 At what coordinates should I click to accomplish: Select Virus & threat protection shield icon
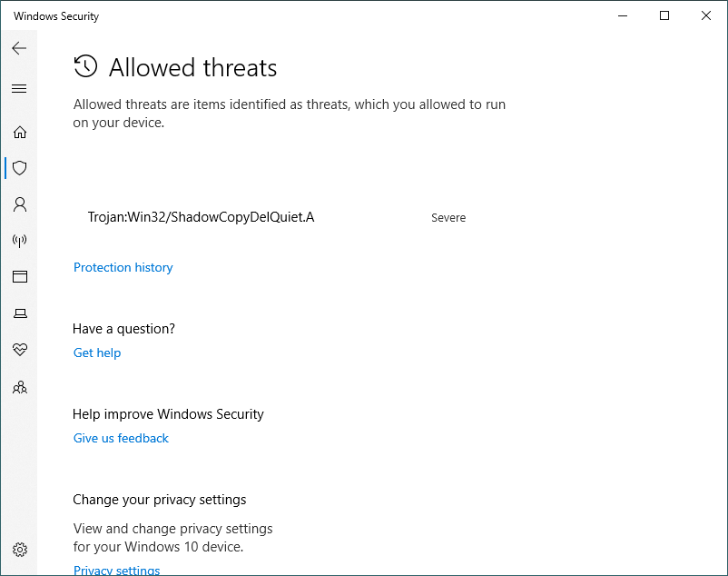click(x=19, y=168)
